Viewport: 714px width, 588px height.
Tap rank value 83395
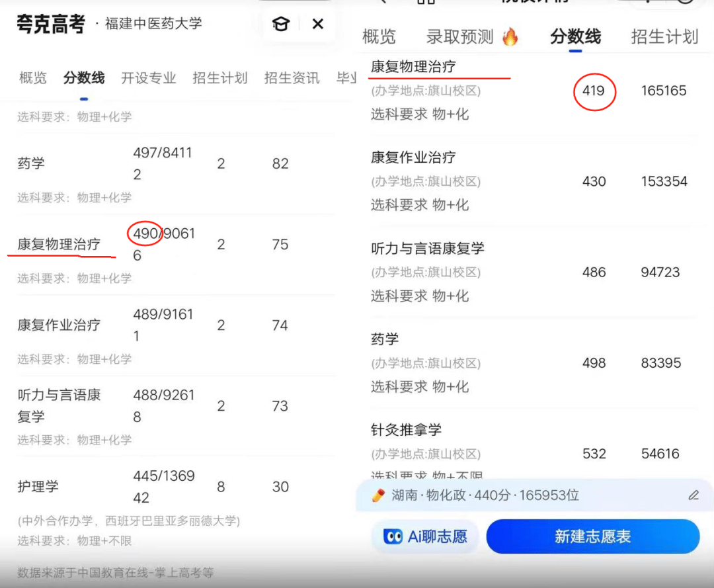660,362
